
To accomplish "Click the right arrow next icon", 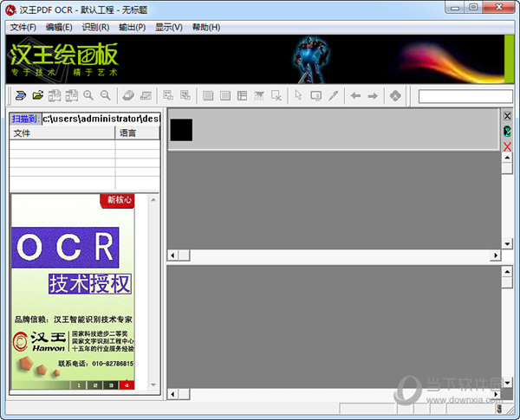I will 373,96.
